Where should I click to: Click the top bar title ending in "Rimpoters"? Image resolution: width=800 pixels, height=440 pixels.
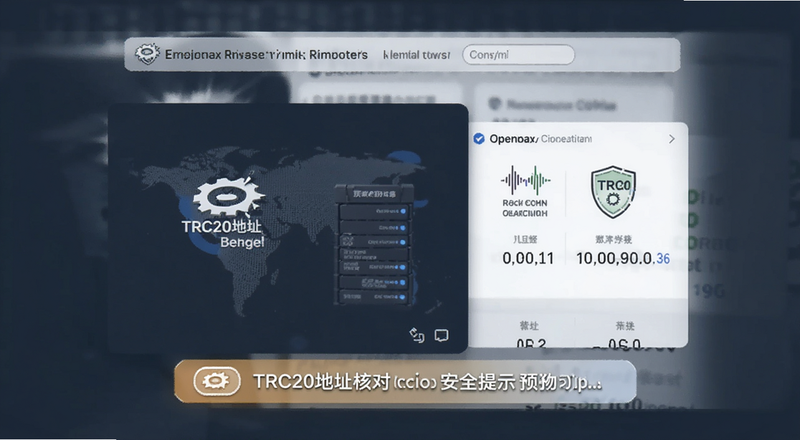(266, 55)
